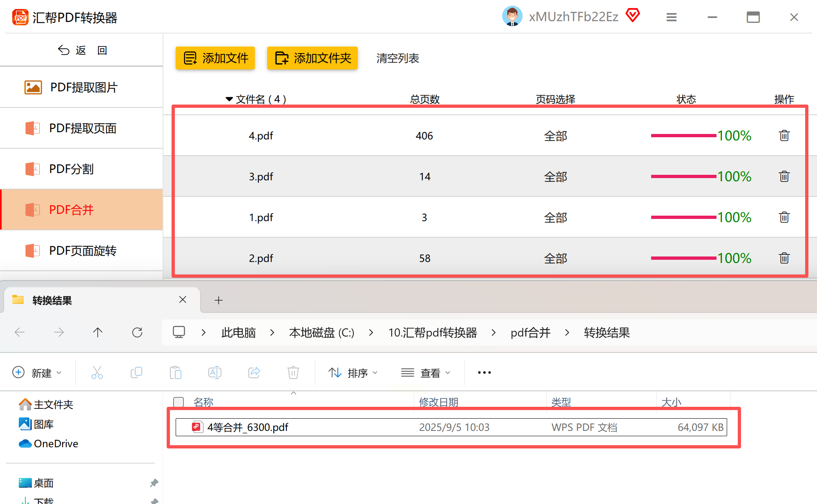Screen dimensions: 817x504
Task: Go up one folder level
Action: pos(98,332)
